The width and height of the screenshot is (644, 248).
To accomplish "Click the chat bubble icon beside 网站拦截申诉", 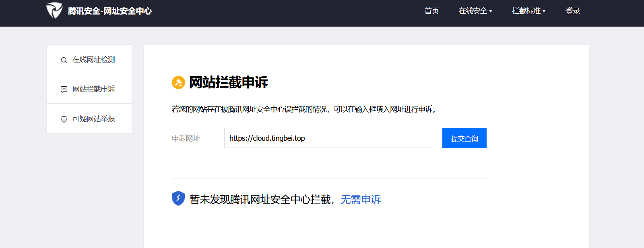I will 64,90.
